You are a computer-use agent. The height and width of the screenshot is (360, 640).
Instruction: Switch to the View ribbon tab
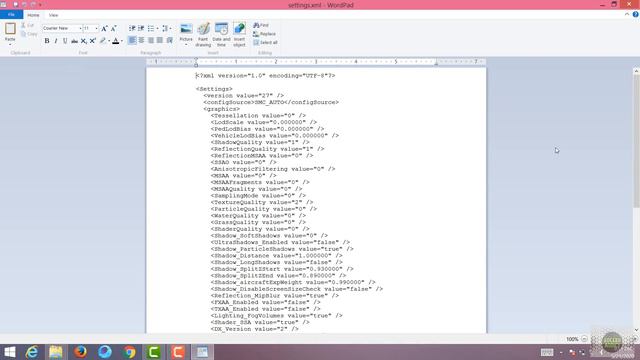(53, 15)
